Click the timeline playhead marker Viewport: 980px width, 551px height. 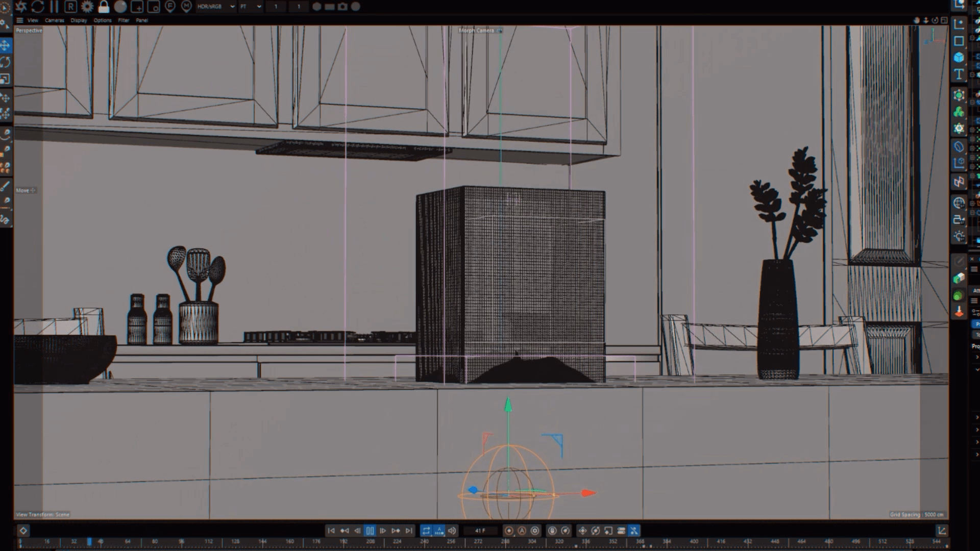(89, 542)
